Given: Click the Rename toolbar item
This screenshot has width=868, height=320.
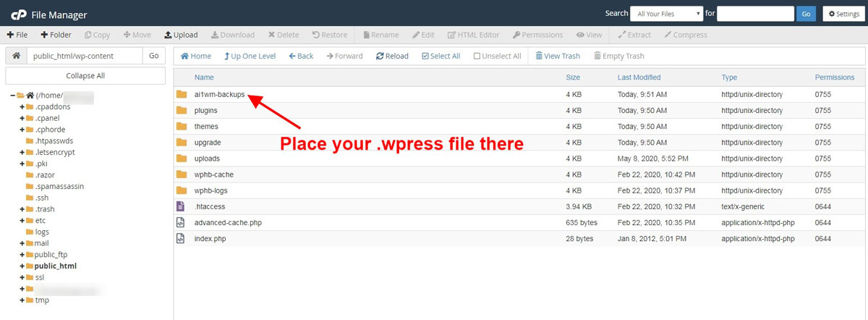Looking at the screenshot, I should pos(380,35).
